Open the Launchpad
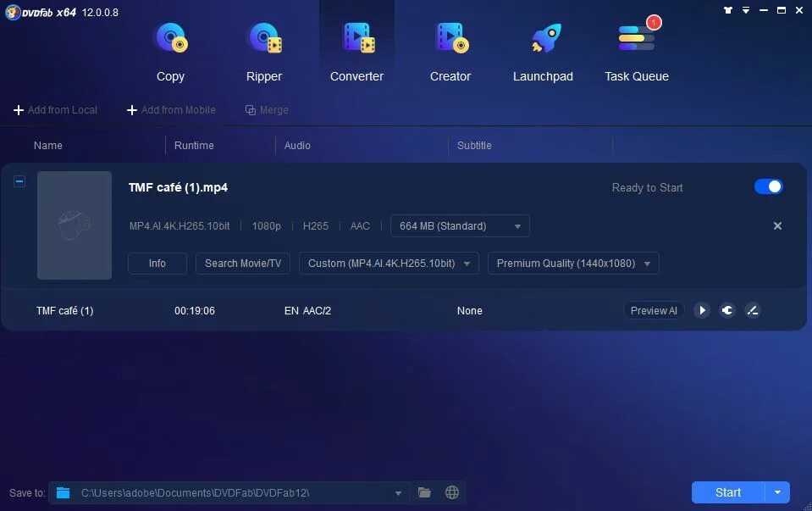Viewport: 812px width, 511px height. (x=543, y=52)
